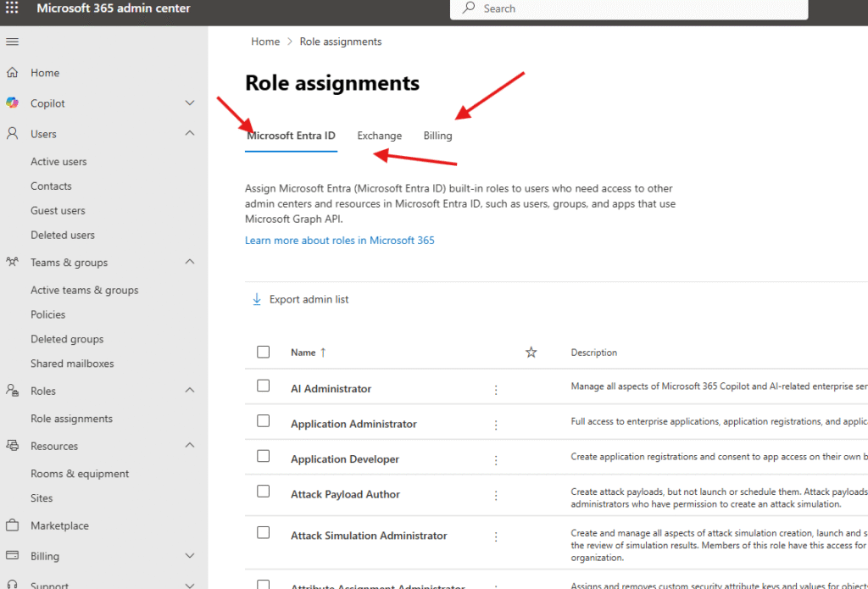The image size is (868, 589).
Task: Tick the Attack Payload Author checkbox
Action: 263,492
